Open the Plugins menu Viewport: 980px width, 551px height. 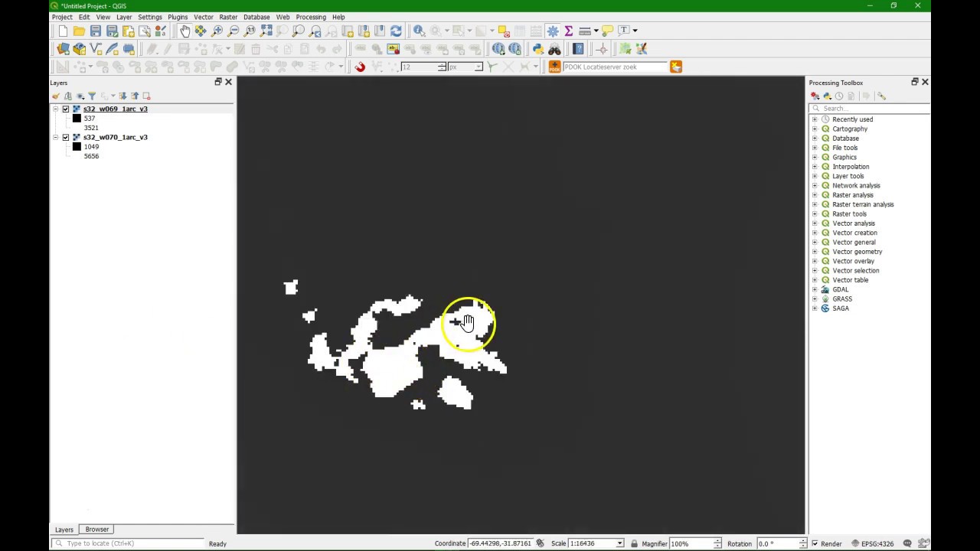178,17
